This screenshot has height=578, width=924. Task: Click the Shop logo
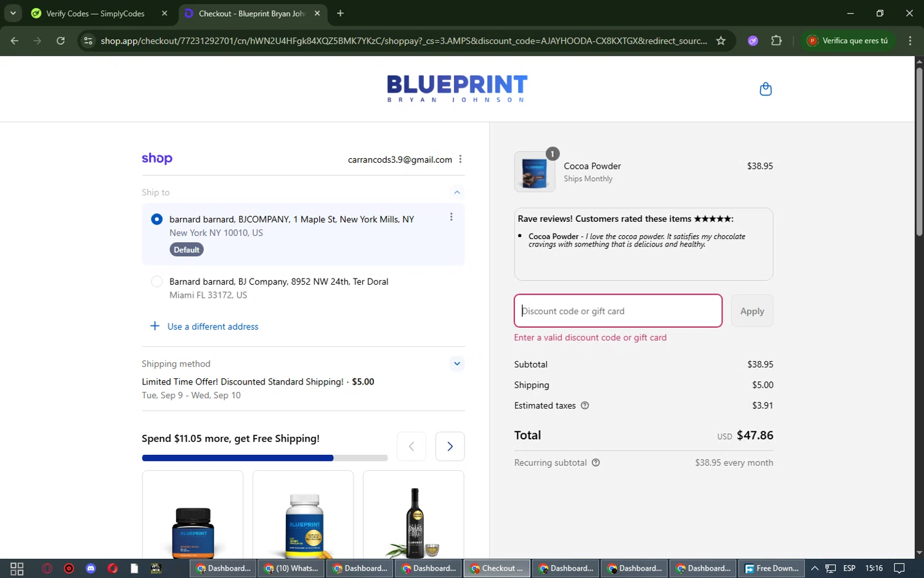157,158
